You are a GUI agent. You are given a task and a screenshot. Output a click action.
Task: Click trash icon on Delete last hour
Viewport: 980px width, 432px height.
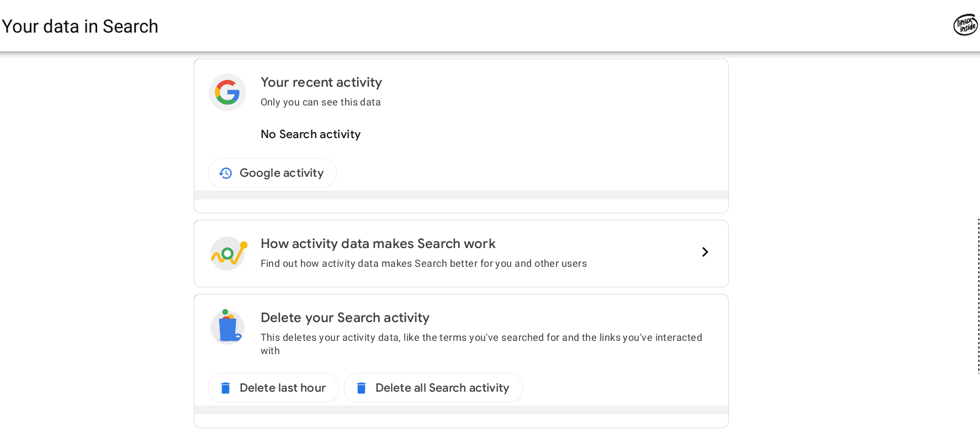[x=225, y=388]
